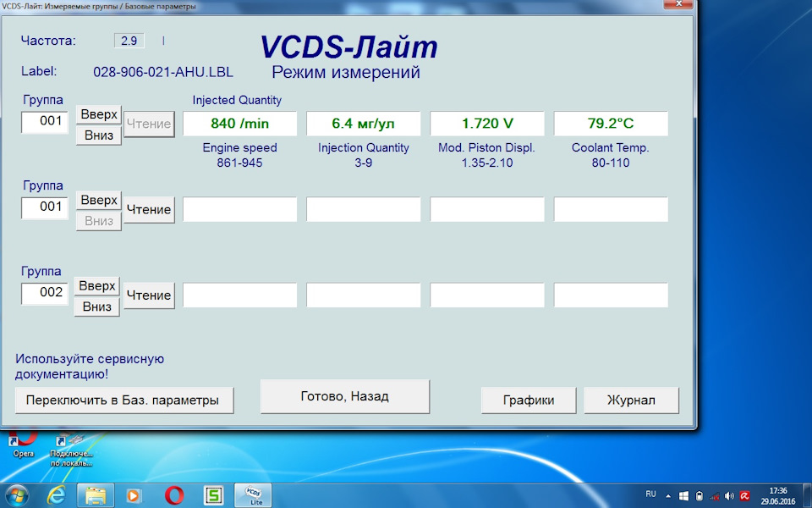This screenshot has height=508, width=812.
Task: Click the 6.4 мг/ул injection quantity value
Action: point(363,124)
